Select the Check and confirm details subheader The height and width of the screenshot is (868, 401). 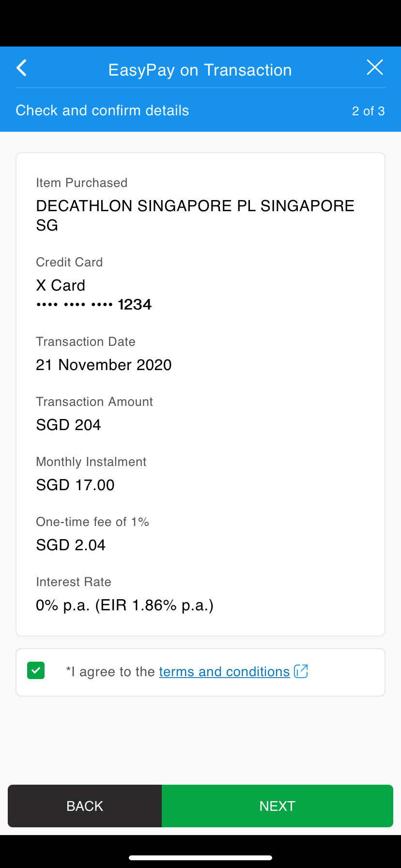click(x=102, y=110)
